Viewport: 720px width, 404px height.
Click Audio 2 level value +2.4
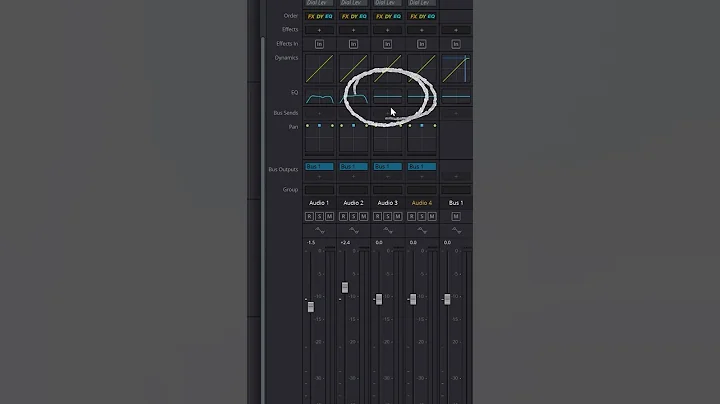point(345,242)
